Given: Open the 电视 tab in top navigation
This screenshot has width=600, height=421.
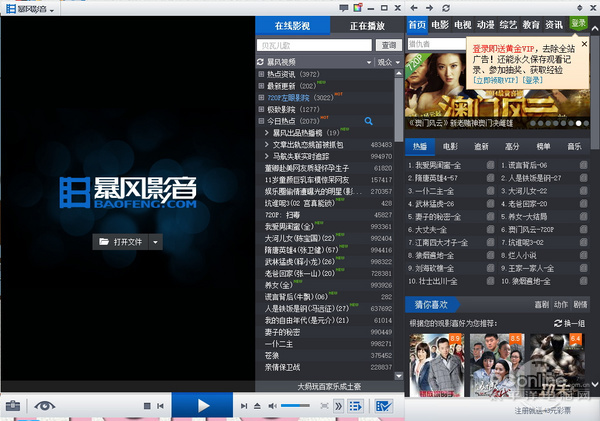Looking at the screenshot, I should tap(463, 25).
